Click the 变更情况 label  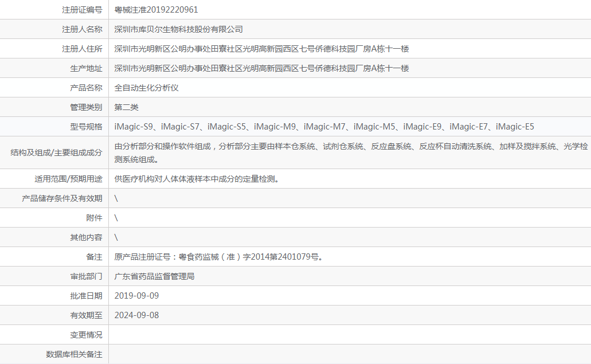coord(87,335)
